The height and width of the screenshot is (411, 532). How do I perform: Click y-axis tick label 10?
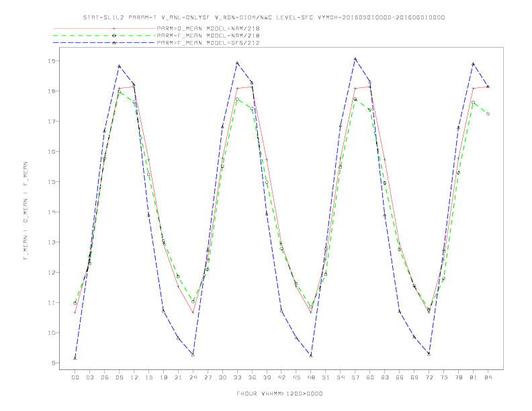coord(52,332)
